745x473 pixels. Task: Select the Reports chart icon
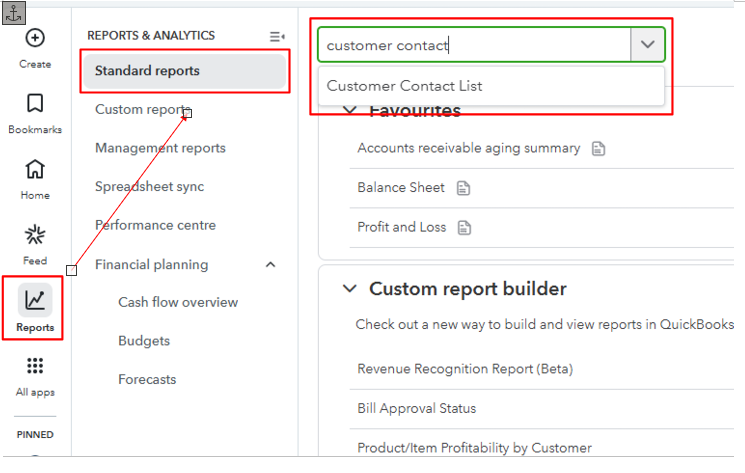[x=35, y=300]
